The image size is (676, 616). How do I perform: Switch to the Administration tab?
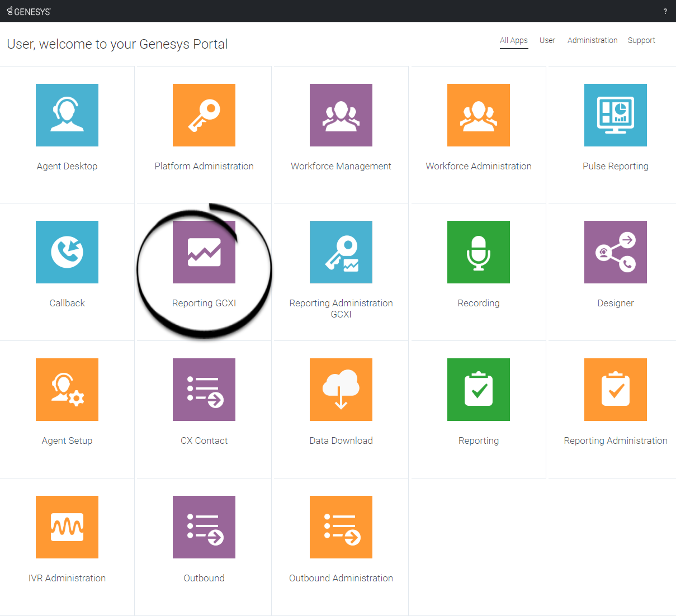592,40
